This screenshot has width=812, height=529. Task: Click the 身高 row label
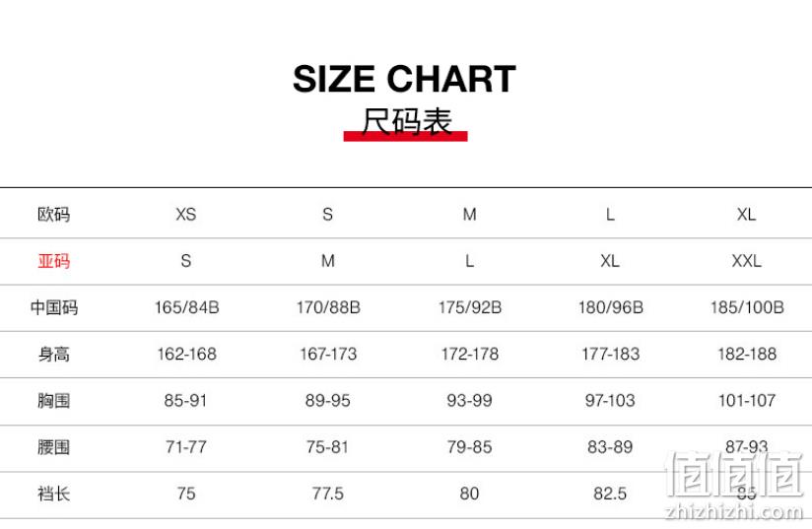53,354
